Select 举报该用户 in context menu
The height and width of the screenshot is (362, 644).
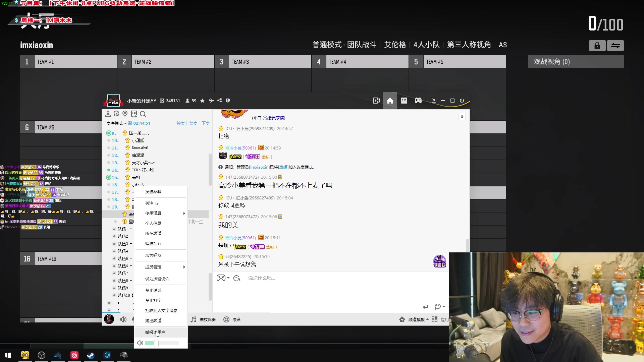(x=161, y=333)
